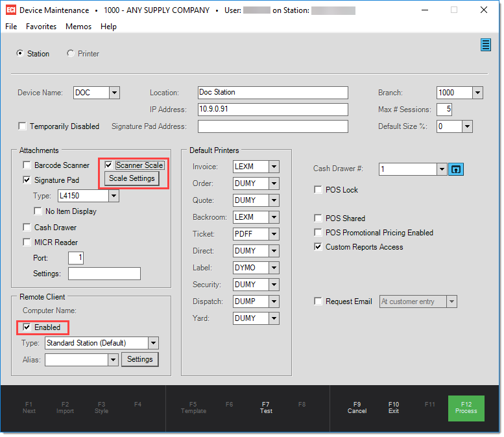Check the No Item Display option
Viewport: 504px width, 437px height.
pos(38,212)
